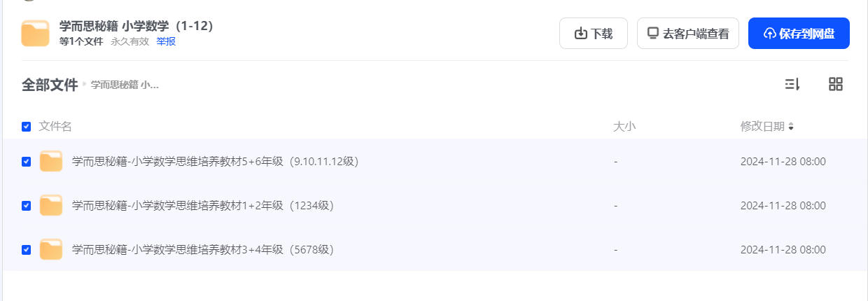Uncheck the 3+4年级 folder checkbox
868x301 pixels.
(x=27, y=250)
